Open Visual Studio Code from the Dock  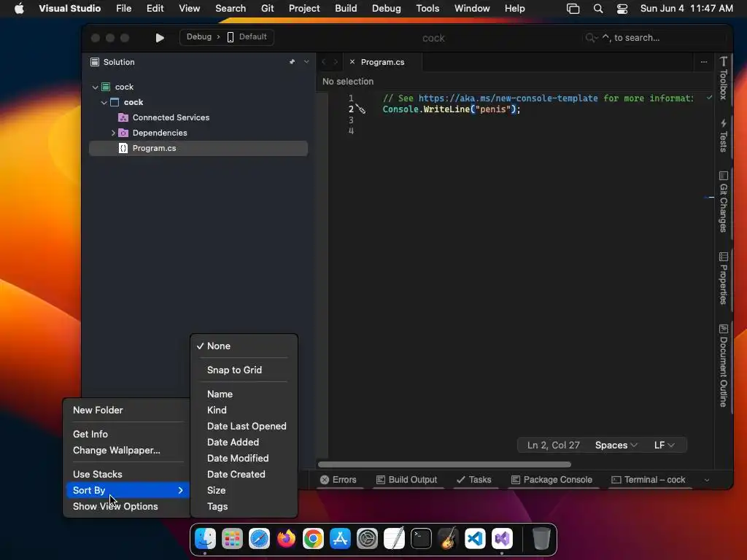[475, 539]
